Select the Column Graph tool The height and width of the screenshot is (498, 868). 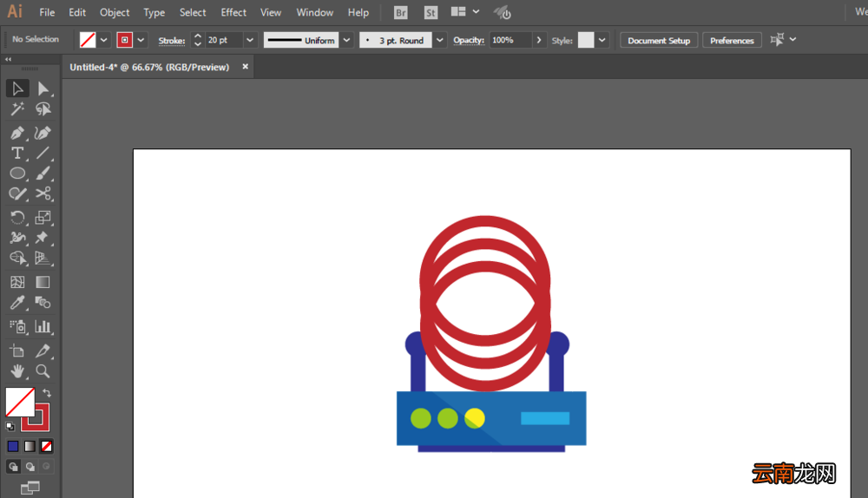pyautogui.click(x=43, y=326)
